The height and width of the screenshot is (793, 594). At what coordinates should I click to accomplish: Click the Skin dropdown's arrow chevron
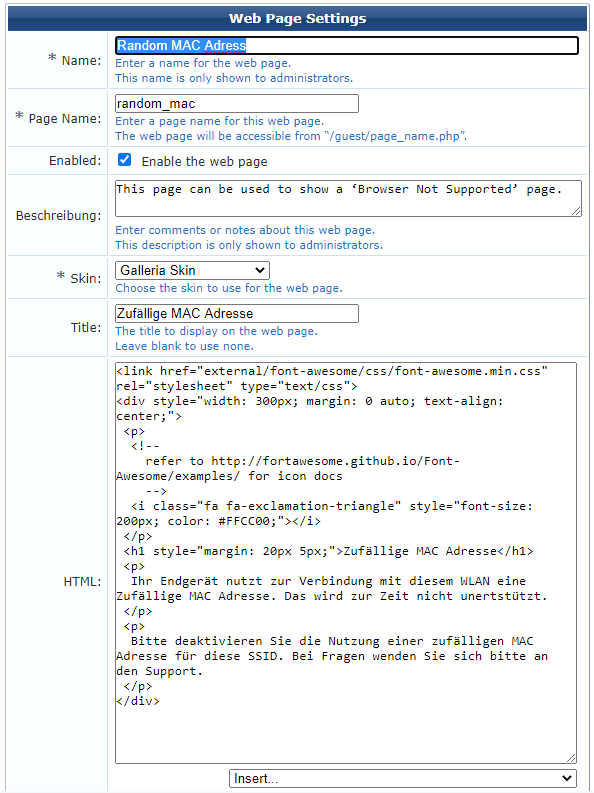point(260,270)
